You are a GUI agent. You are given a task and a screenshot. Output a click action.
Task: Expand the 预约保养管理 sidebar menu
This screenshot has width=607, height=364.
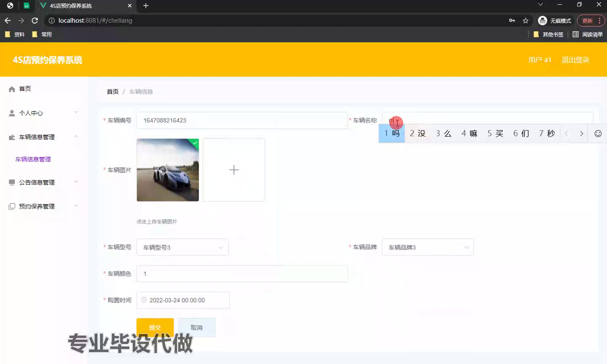tap(44, 206)
